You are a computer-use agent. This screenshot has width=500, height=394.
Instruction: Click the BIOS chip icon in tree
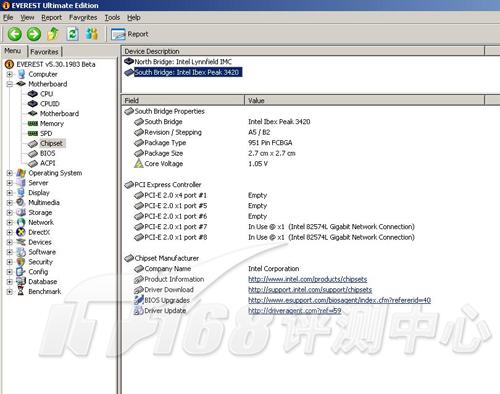tap(33, 153)
